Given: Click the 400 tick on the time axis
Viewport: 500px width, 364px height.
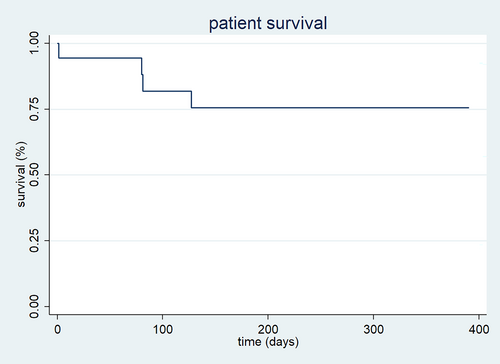Looking at the screenshot, I should [479, 330].
